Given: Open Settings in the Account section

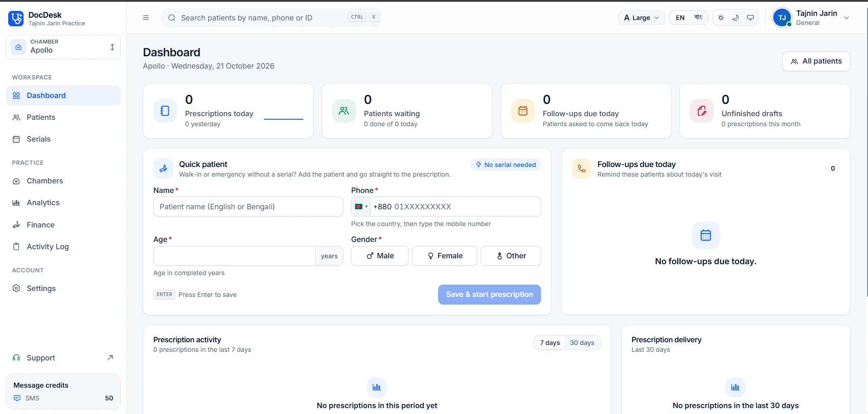Looking at the screenshot, I should [x=63, y=289].
